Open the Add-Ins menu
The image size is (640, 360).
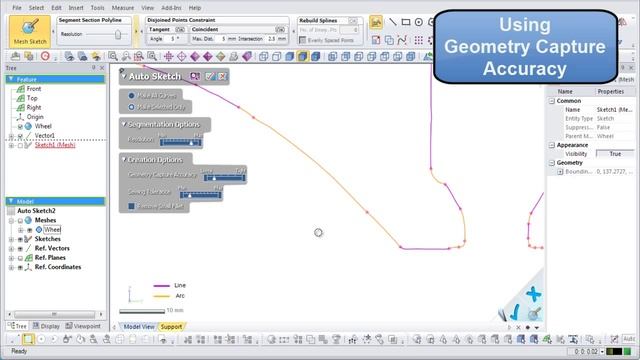point(171,8)
